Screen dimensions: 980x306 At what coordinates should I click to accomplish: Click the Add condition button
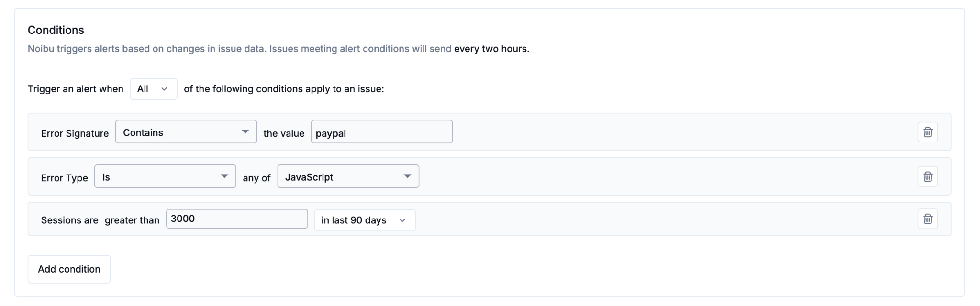click(x=69, y=269)
